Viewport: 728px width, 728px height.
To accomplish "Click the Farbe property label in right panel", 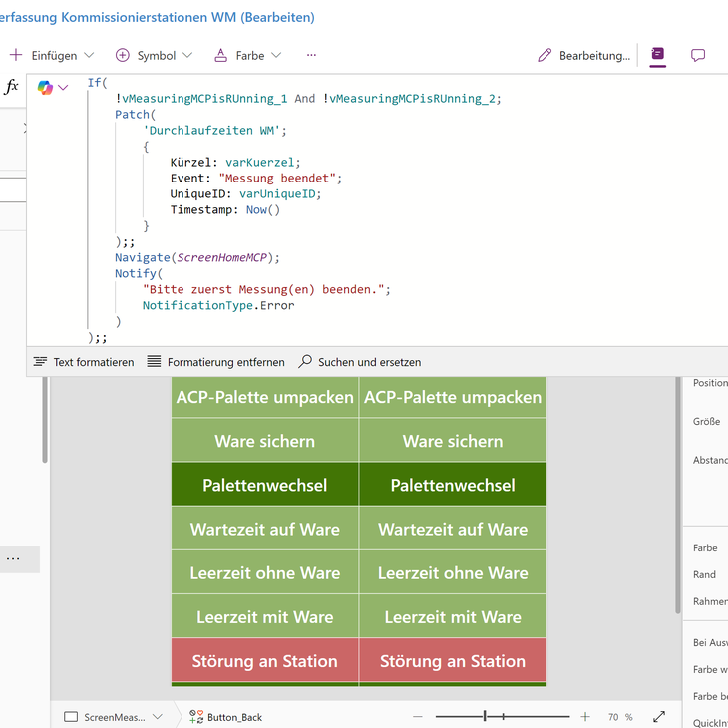I will point(705,547).
